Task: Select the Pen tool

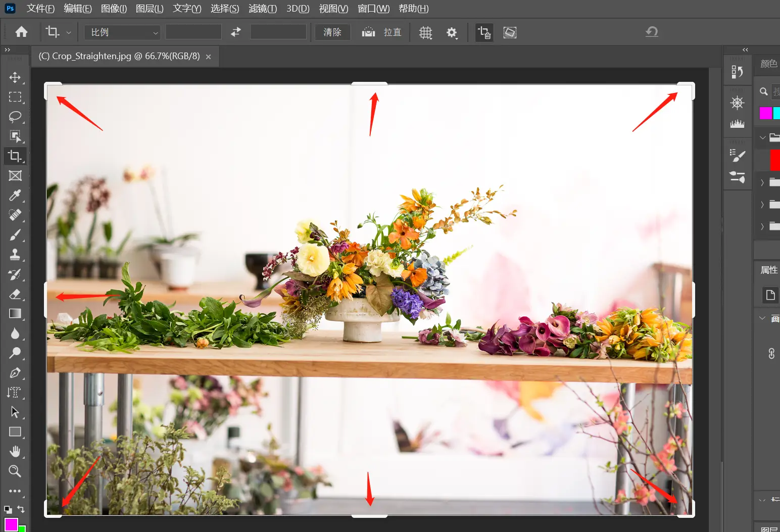Action: click(x=15, y=373)
